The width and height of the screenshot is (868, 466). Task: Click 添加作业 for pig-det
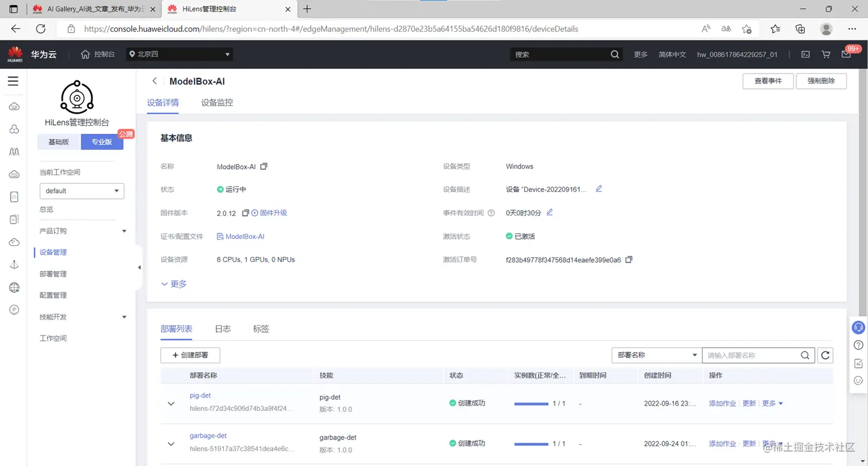[x=722, y=403]
